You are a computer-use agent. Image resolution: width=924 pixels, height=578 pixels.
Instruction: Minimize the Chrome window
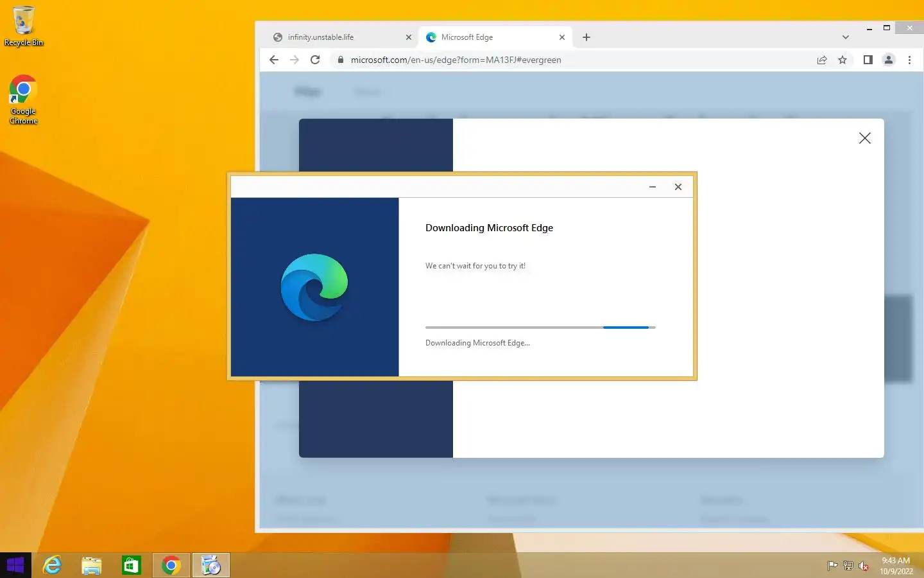pos(869,28)
